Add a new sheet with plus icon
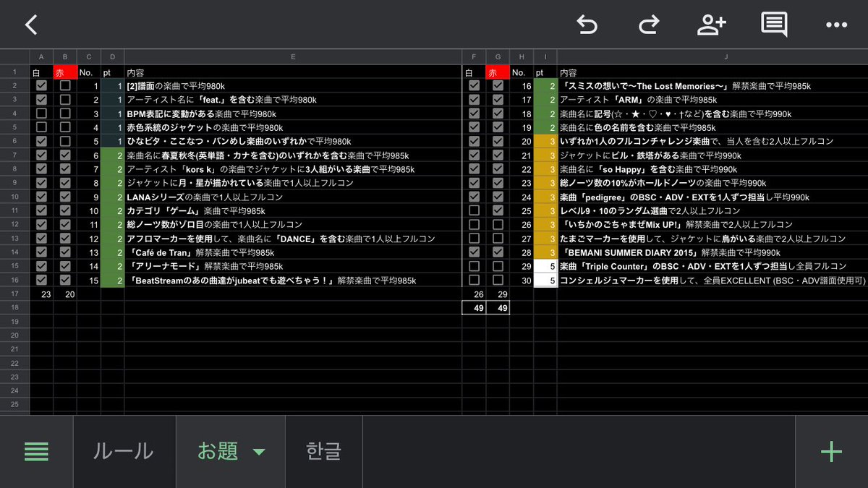868x488 pixels. click(x=831, y=451)
